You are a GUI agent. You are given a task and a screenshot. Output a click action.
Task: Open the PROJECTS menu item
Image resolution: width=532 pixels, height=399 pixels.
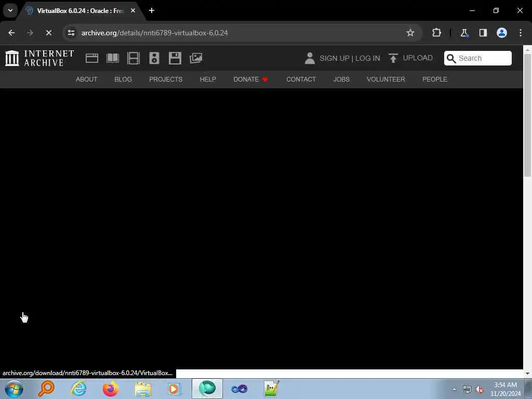[166, 79]
